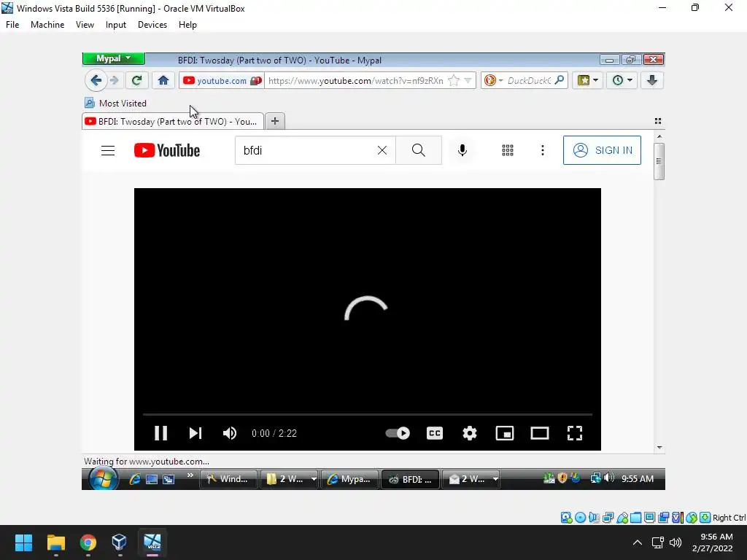This screenshot has height=560, width=747.
Task: Go back with the browser back arrow
Action: [x=96, y=80]
